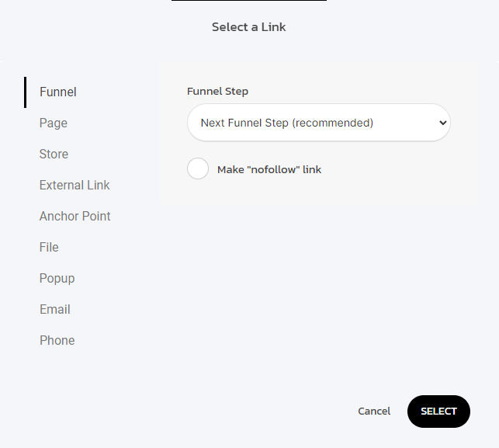
Task: Open the Funnel link tab
Action: click(x=58, y=92)
